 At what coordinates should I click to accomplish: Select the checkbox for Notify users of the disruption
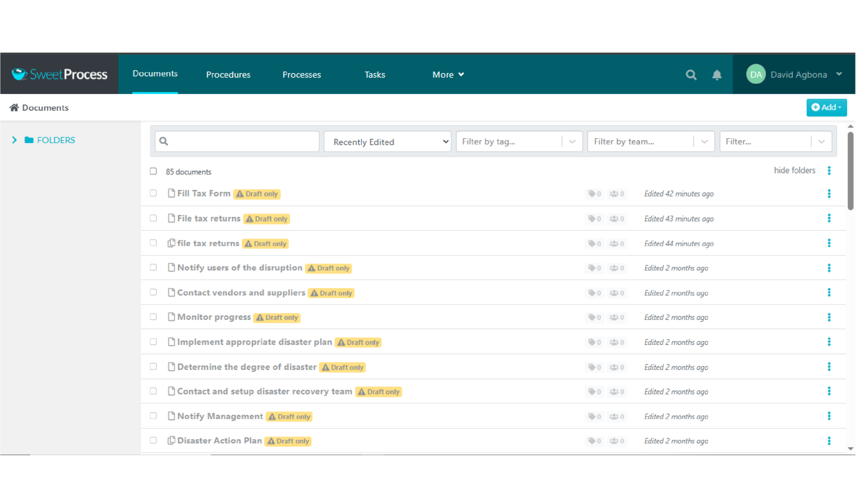(153, 267)
